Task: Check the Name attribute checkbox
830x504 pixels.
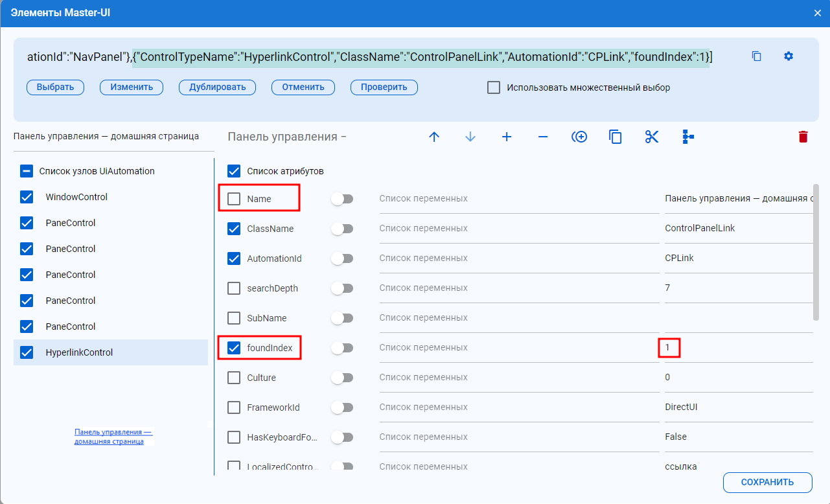Action: 234,199
